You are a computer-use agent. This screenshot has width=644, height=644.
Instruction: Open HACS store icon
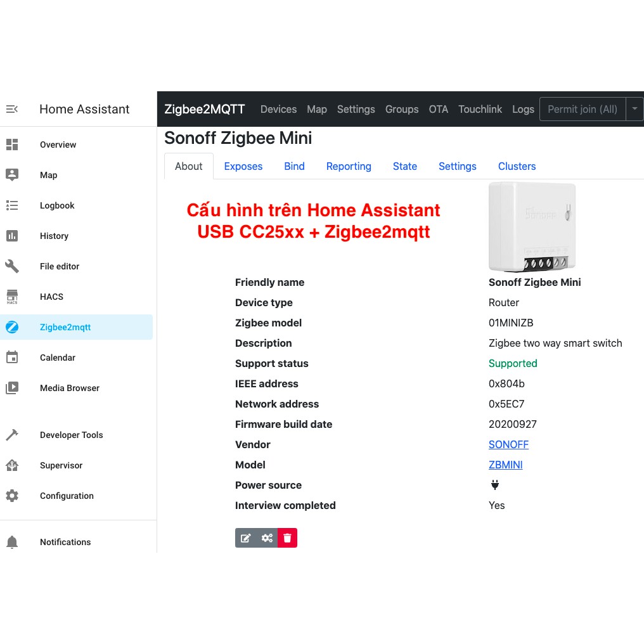coord(12,297)
